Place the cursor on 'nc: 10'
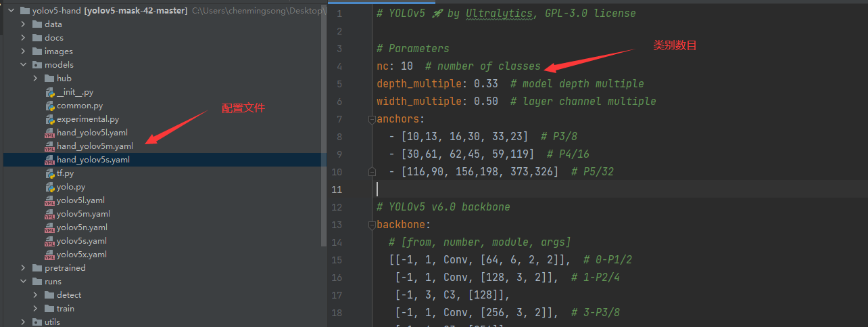This screenshot has height=327, width=868. pyautogui.click(x=395, y=66)
